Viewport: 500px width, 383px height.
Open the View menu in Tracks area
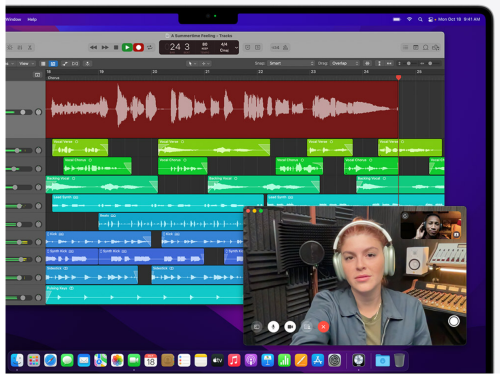tap(26, 63)
